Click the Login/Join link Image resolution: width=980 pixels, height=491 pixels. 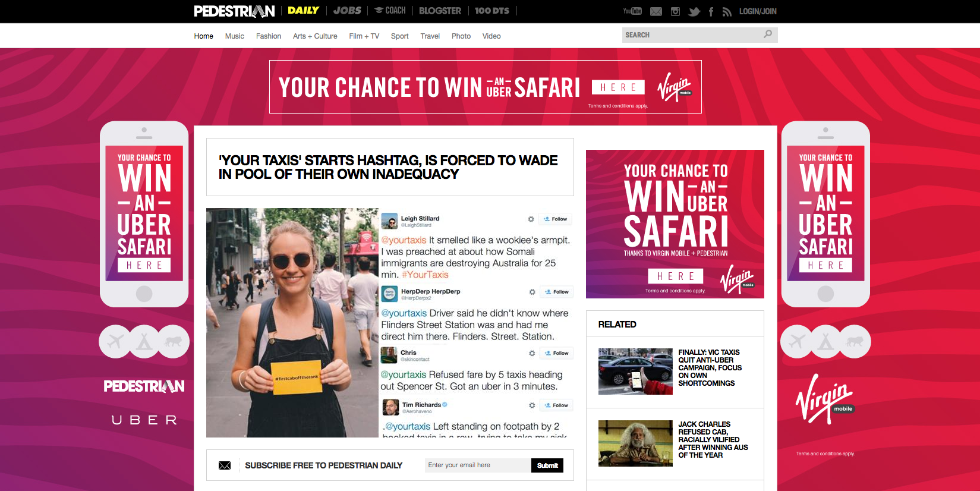coord(758,11)
